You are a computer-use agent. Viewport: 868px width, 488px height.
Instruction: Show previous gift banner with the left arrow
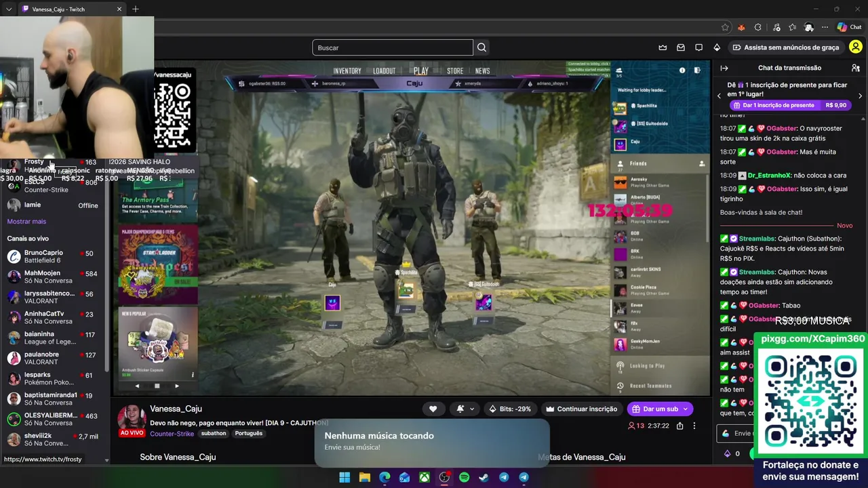tap(719, 96)
